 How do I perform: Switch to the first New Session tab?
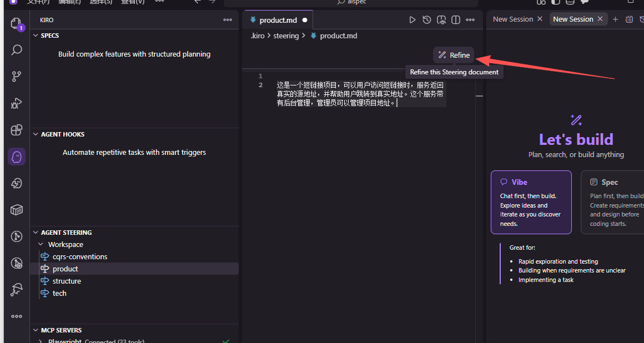point(512,19)
